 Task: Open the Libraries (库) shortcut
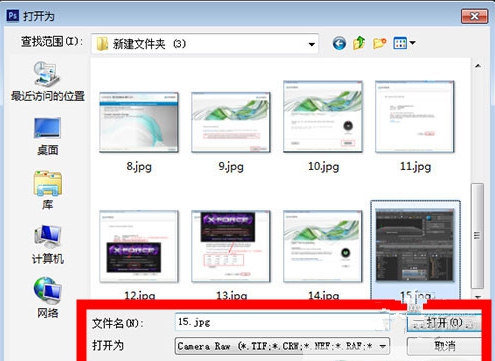pyautogui.click(x=47, y=190)
